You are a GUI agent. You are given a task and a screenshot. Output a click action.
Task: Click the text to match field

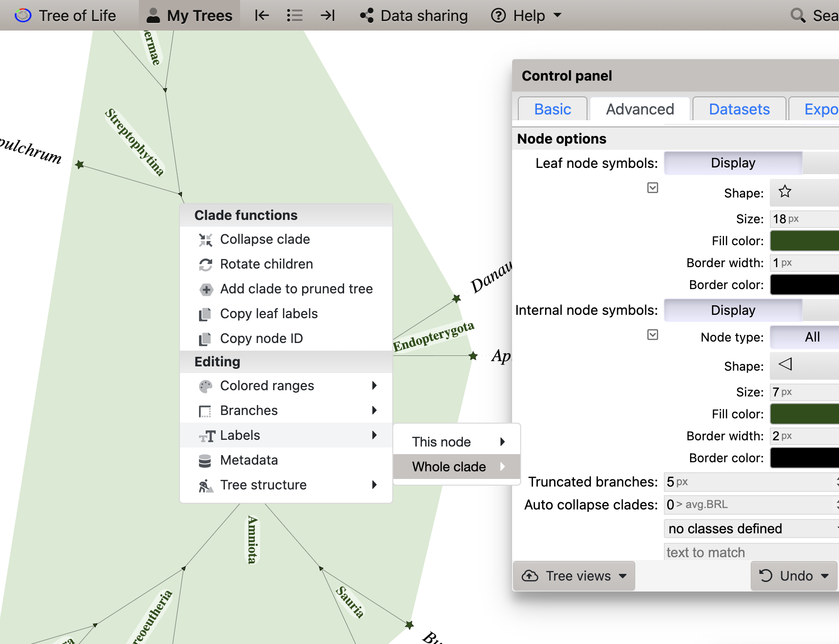point(751,552)
